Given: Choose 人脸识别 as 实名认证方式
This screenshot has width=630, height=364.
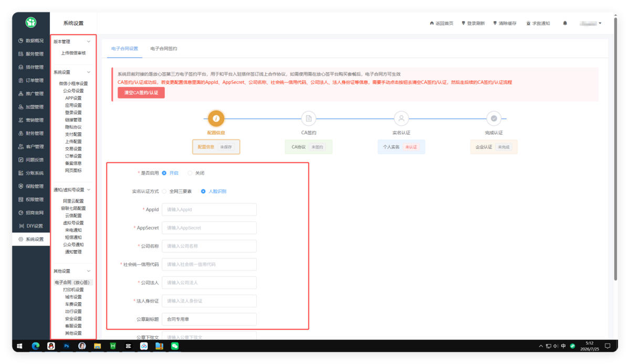Looking at the screenshot, I should click(x=214, y=191).
